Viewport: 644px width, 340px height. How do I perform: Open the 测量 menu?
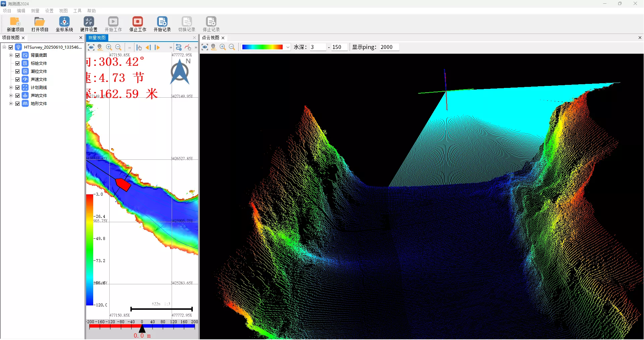point(35,11)
